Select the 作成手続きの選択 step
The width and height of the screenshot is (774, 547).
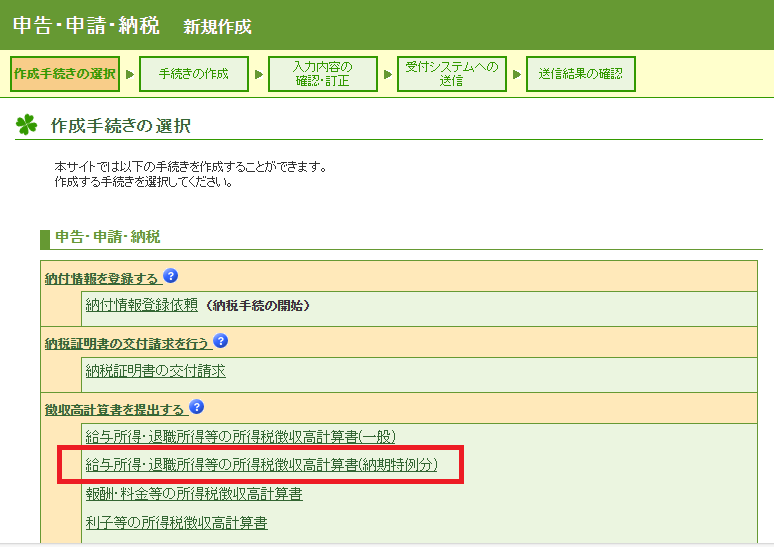(65, 74)
